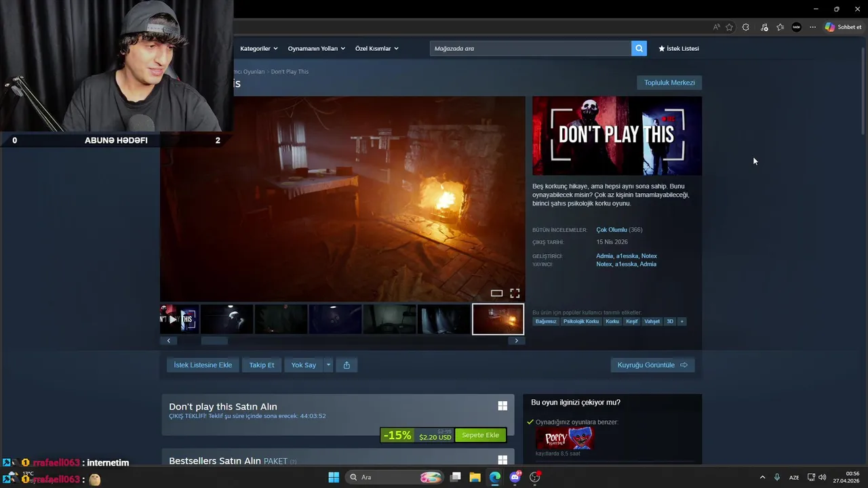Open the Don't Play This breadcrumb link
This screenshot has width=868, height=488.
click(290, 72)
